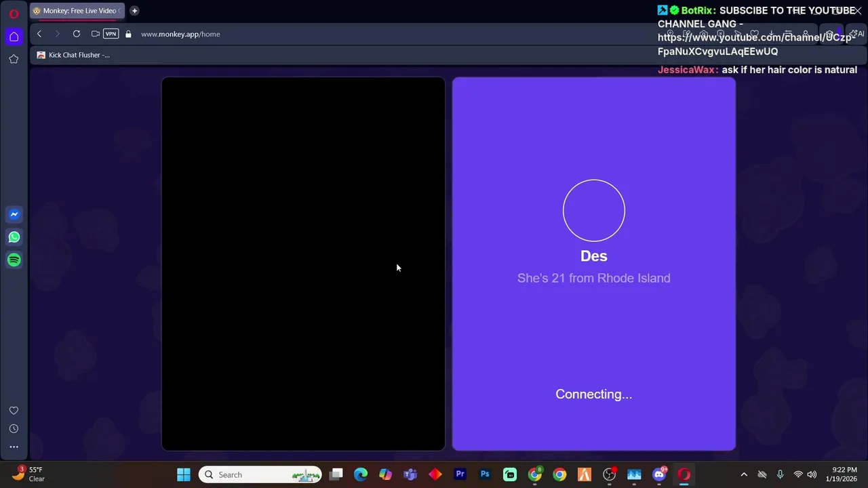Click "She's 21 from Rhode Island" text

point(594,278)
